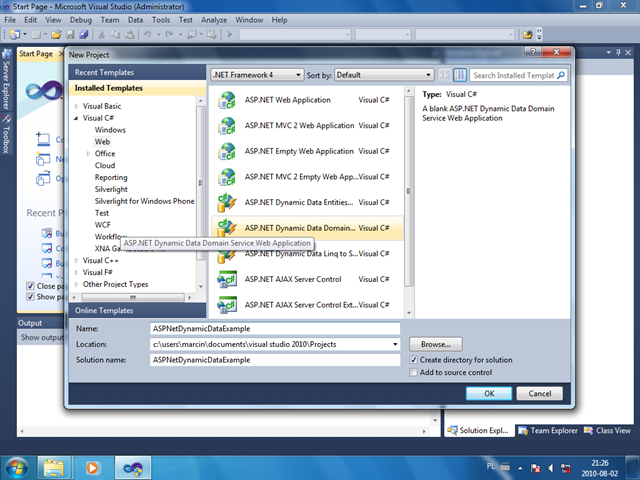
Task: Switch templates to medium icons view
Action: [460, 75]
